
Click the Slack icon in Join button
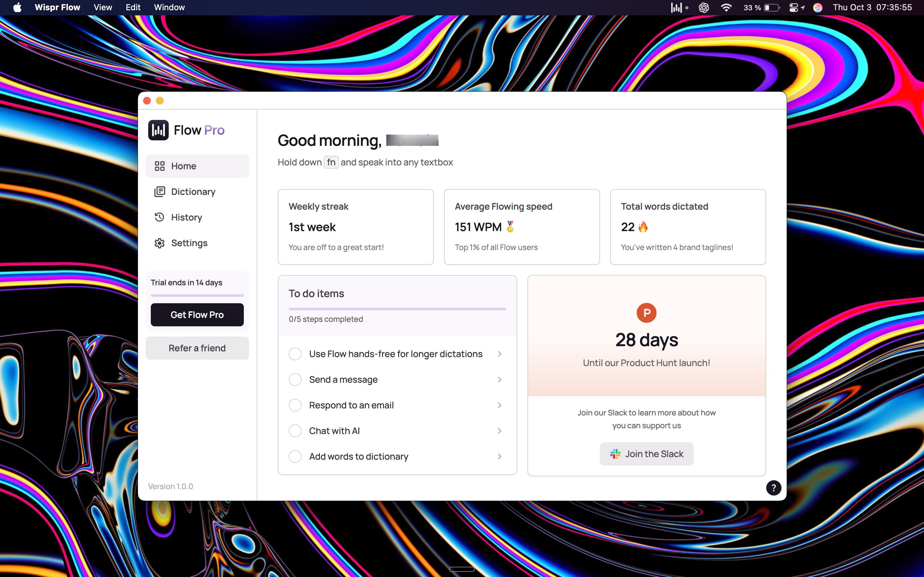(615, 453)
